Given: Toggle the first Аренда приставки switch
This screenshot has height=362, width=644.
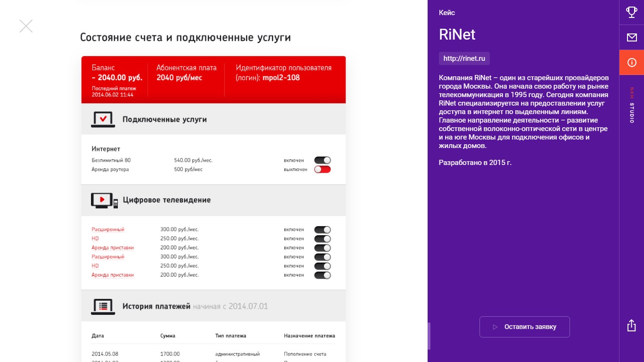Looking at the screenshot, I should [322, 248].
